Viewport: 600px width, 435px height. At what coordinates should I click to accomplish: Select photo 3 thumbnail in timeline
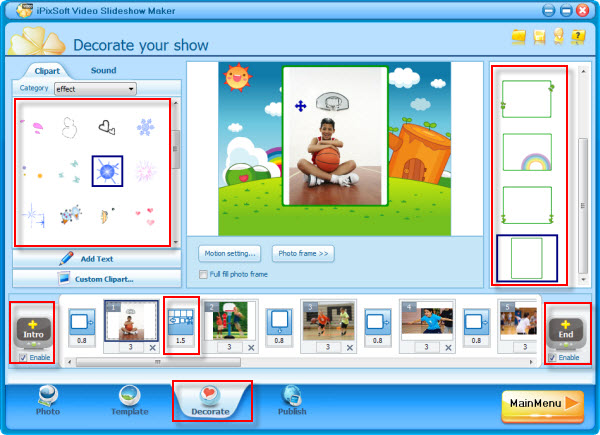(x=328, y=321)
